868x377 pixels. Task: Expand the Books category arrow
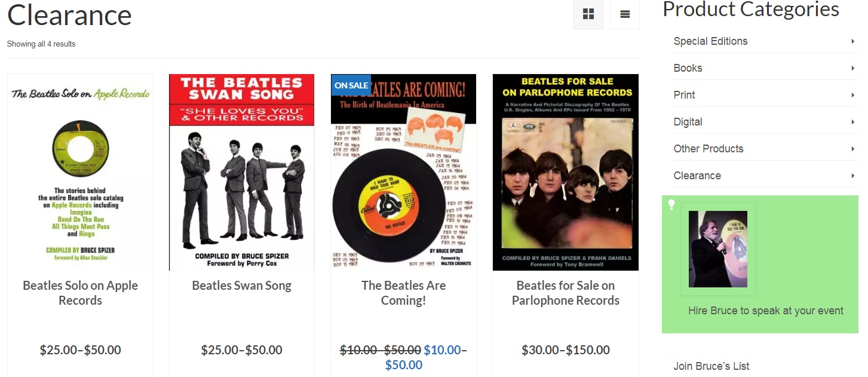tap(853, 68)
